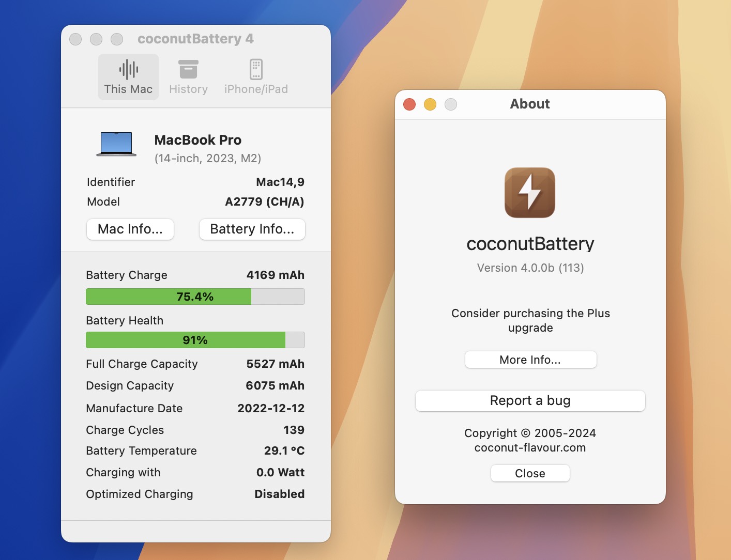731x560 pixels.
Task: Click the charge cycles value 139
Action: click(x=294, y=430)
